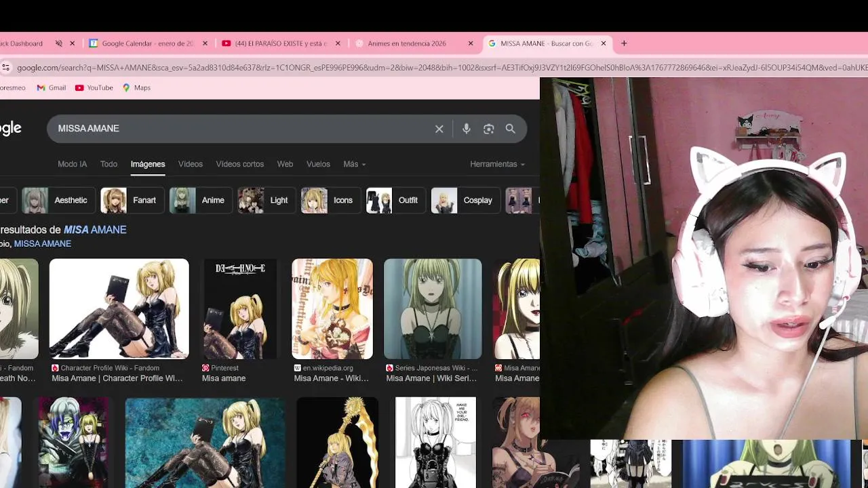This screenshot has width=868, height=488.
Task: Submit search with the magnifier icon
Action: coord(511,129)
